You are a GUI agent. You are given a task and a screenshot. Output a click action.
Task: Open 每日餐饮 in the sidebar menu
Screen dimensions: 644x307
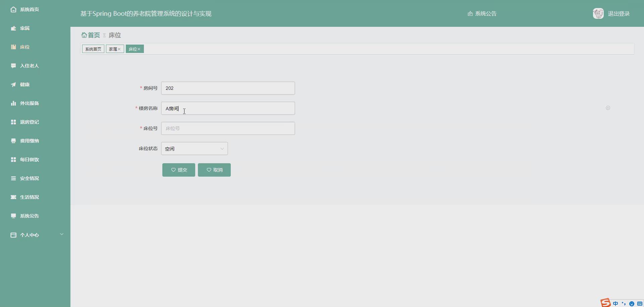tap(30, 160)
